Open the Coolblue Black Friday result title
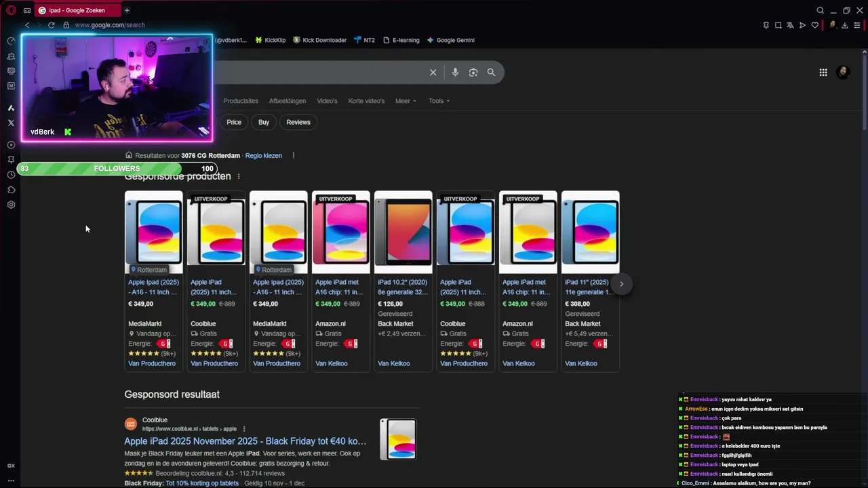This screenshot has width=868, height=488. coord(245,441)
